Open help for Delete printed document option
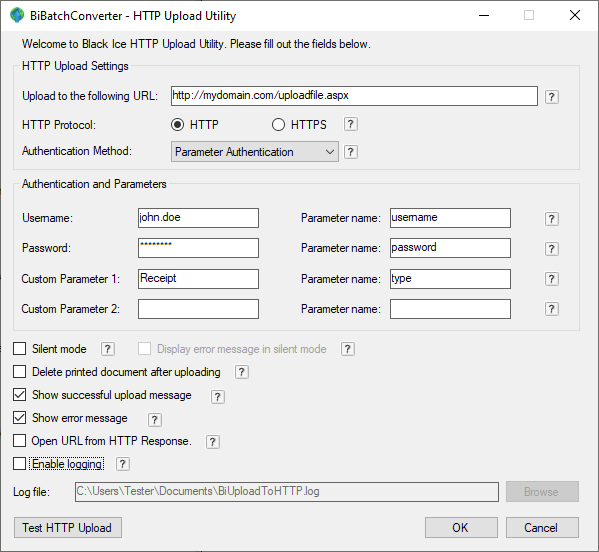Image resolution: width=599 pixels, height=552 pixels. coord(241,372)
